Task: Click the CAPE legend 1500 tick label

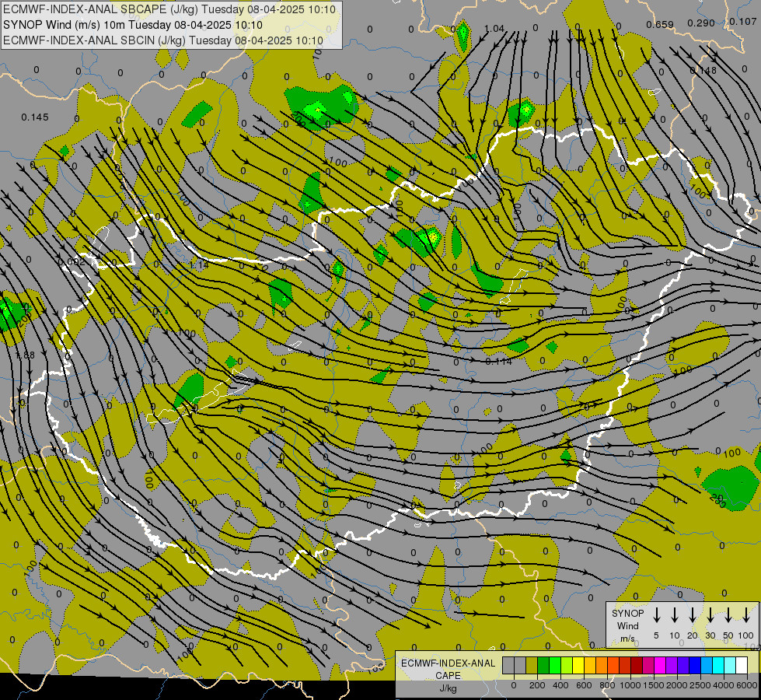Action: click(654, 685)
